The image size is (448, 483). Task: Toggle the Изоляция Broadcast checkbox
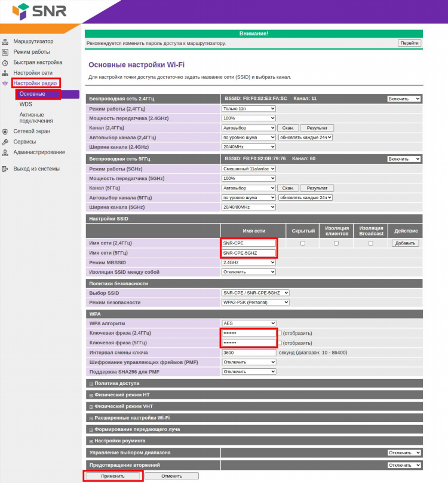[371, 243]
